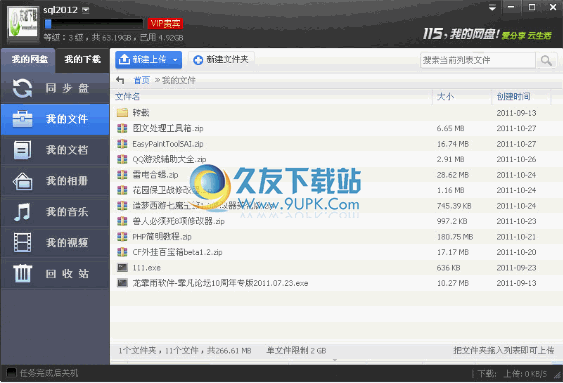Click the VIP贵宾 badge button
563x383 pixels.
click(165, 24)
